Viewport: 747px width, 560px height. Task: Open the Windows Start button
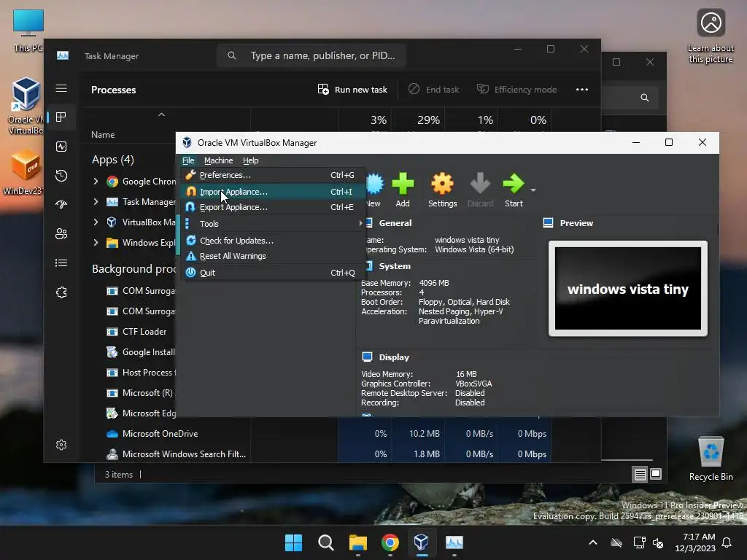pos(293,542)
